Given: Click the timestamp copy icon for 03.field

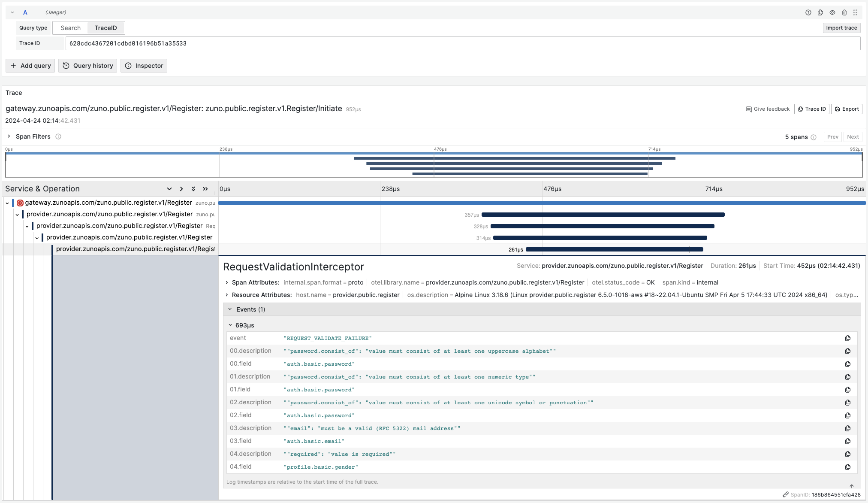Looking at the screenshot, I should click(848, 441).
